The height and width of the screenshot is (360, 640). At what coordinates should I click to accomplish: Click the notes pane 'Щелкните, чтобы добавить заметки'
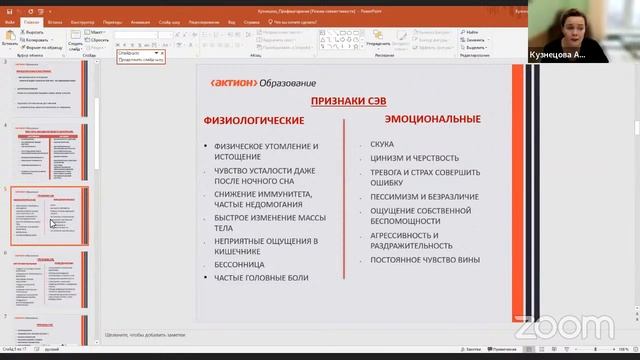[x=145, y=335]
